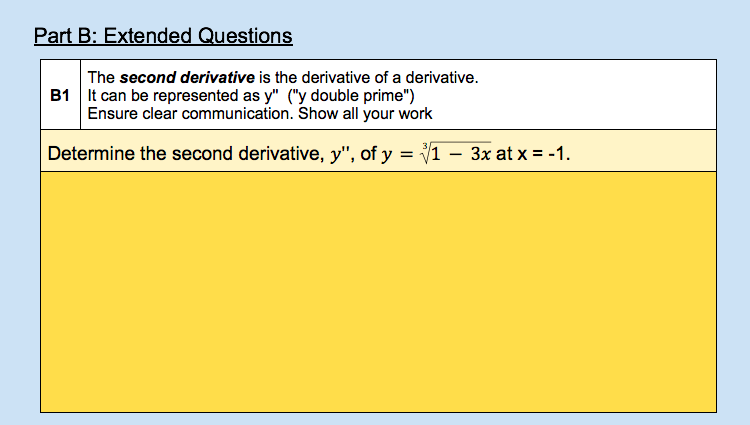Click the line 'It can be represented as y"'
The height and width of the screenshot is (425, 750).
[251, 96]
